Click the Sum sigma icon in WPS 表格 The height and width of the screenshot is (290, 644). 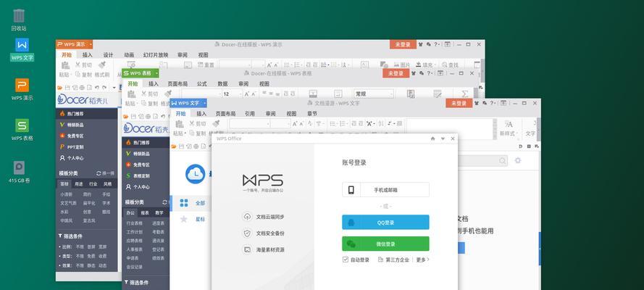[464, 94]
